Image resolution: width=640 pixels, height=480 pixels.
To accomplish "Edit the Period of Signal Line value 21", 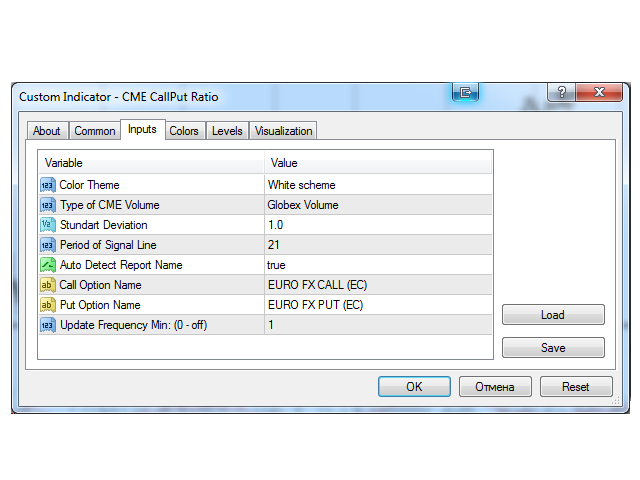I will pos(378,245).
